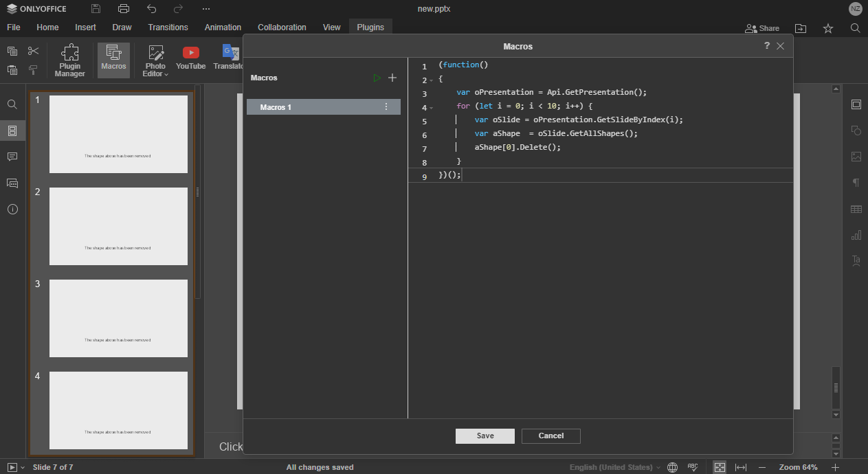
Task: Open slideshow start options dropdown arrow
Action: tap(23, 468)
